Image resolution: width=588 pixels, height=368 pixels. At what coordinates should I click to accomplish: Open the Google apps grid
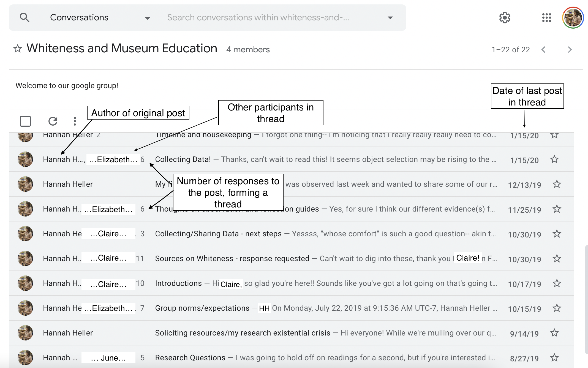[x=546, y=18]
